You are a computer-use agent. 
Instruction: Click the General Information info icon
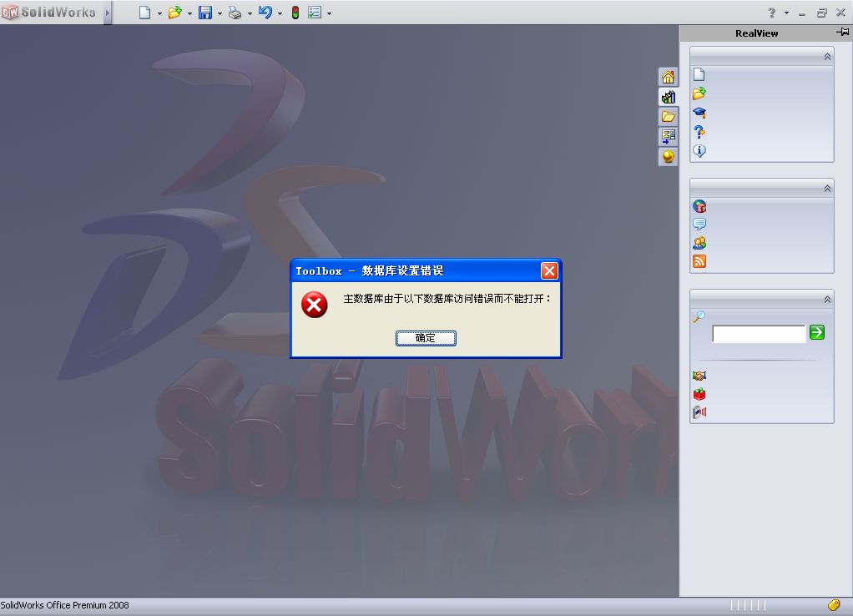tap(699, 151)
